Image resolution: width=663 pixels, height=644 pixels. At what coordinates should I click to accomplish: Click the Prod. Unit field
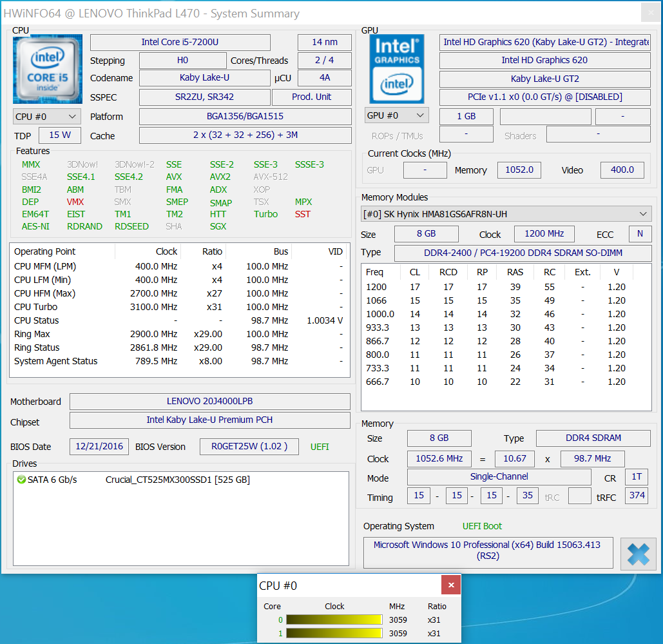point(312,97)
